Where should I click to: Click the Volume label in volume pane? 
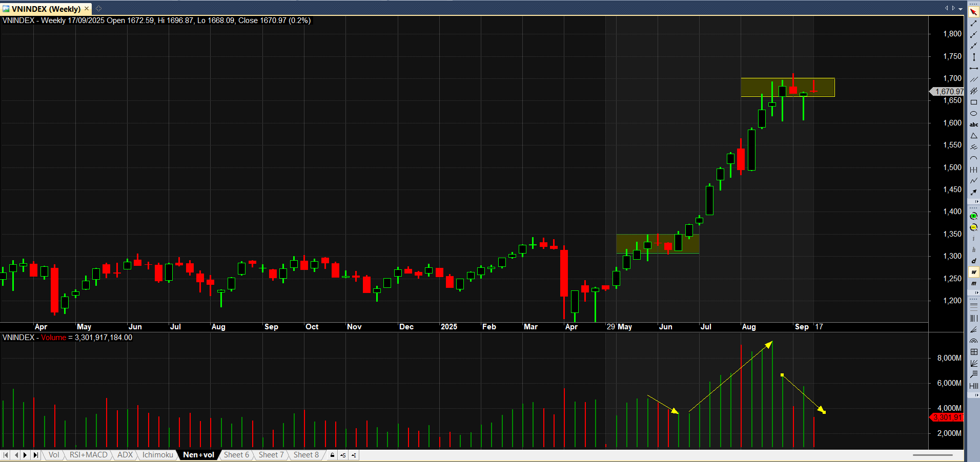pyautogui.click(x=54, y=338)
